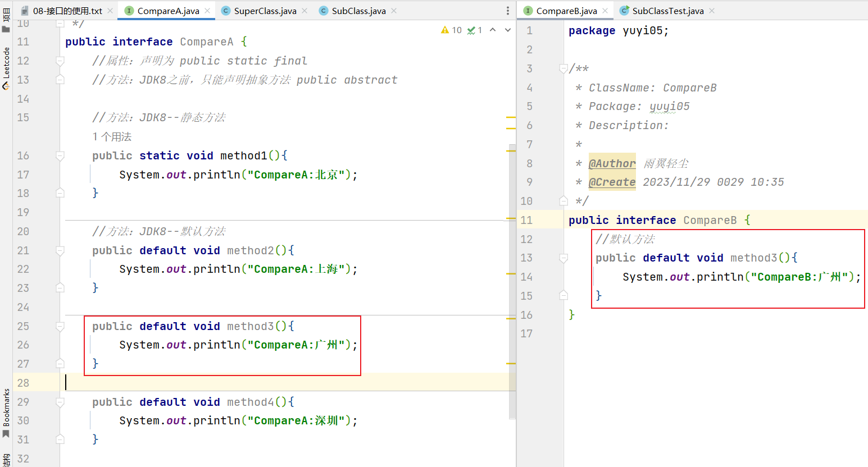Open the SuperClass.java tab
This screenshot has width=868, height=467.
265,11
